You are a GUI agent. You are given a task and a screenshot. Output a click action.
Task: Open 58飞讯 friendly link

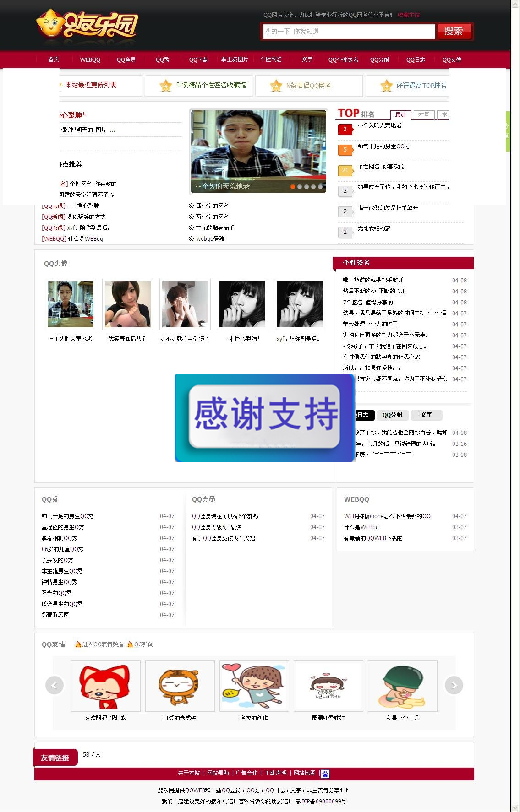coord(92,755)
